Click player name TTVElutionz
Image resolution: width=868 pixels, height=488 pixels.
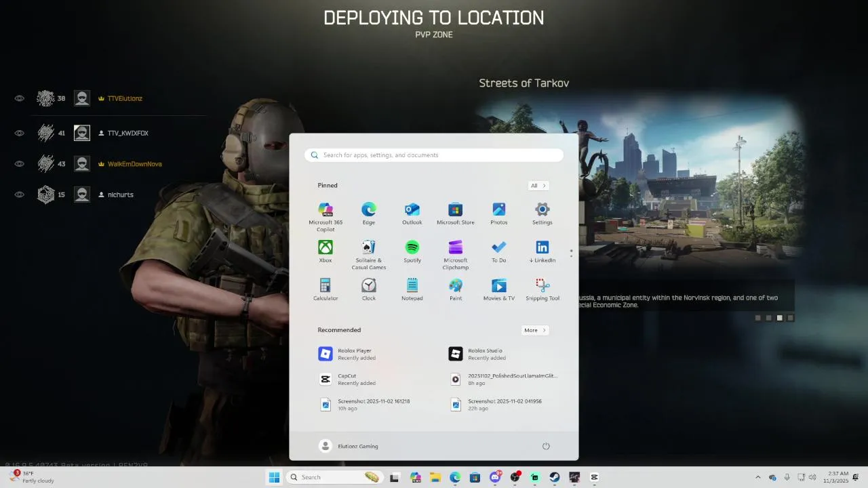[125, 98]
